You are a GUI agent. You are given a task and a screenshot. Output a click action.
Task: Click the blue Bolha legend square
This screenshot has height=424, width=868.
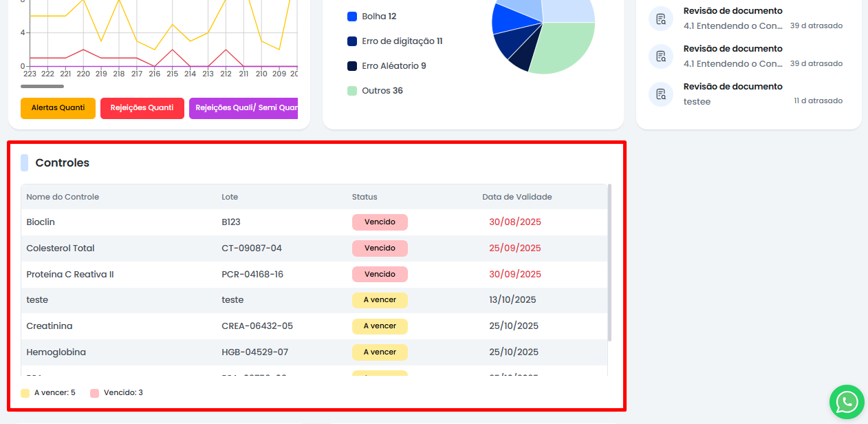[x=352, y=17]
